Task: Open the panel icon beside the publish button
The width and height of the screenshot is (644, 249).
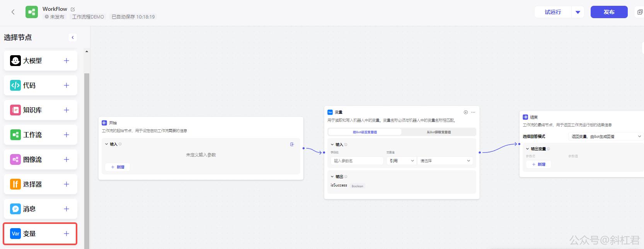Action: click(640, 12)
